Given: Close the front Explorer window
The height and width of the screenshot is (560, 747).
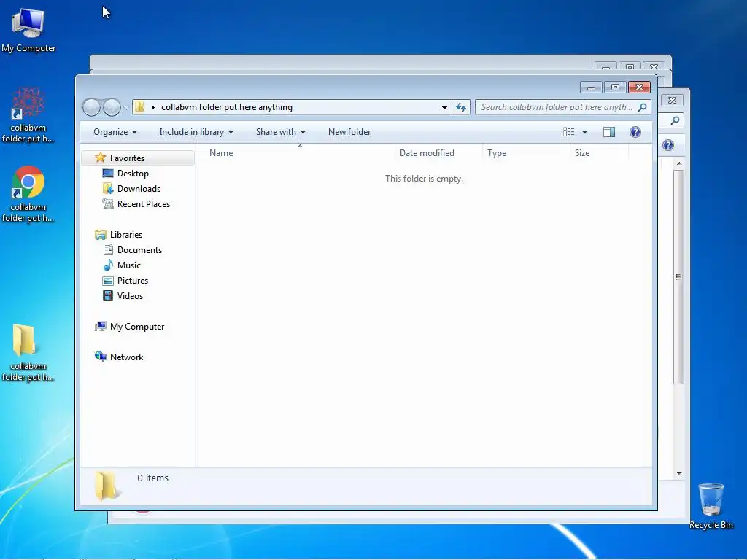Looking at the screenshot, I should click(x=639, y=87).
